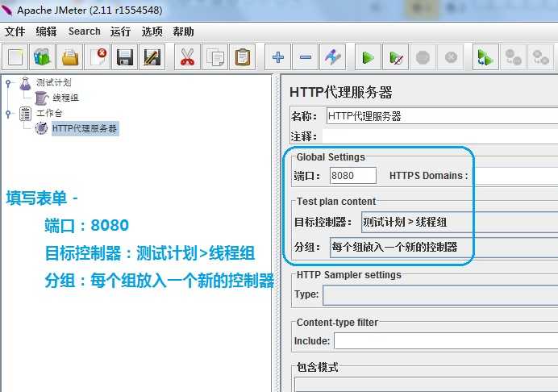
Task: Select HTTP代理服务器 tree node
Action: tap(85, 128)
